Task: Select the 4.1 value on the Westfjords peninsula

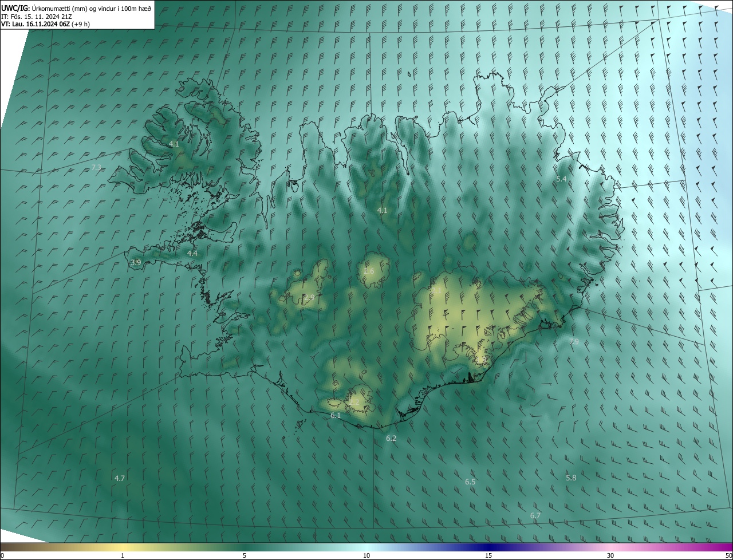Action: 174,144
